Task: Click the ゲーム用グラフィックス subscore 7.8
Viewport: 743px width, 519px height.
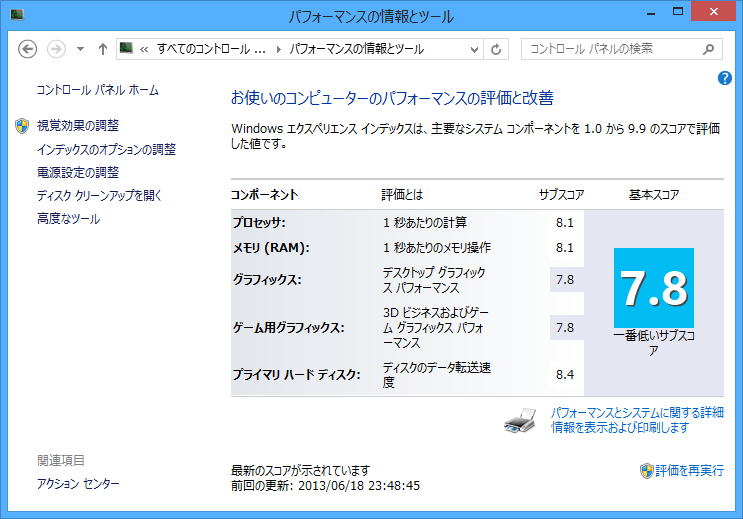Action: click(x=565, y=328)
